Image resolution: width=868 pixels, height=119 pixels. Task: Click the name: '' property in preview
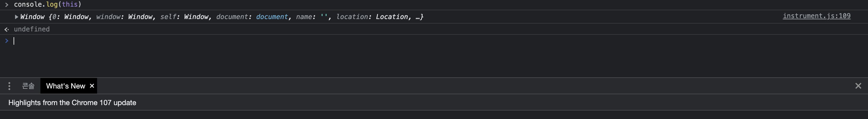point(312,17)
